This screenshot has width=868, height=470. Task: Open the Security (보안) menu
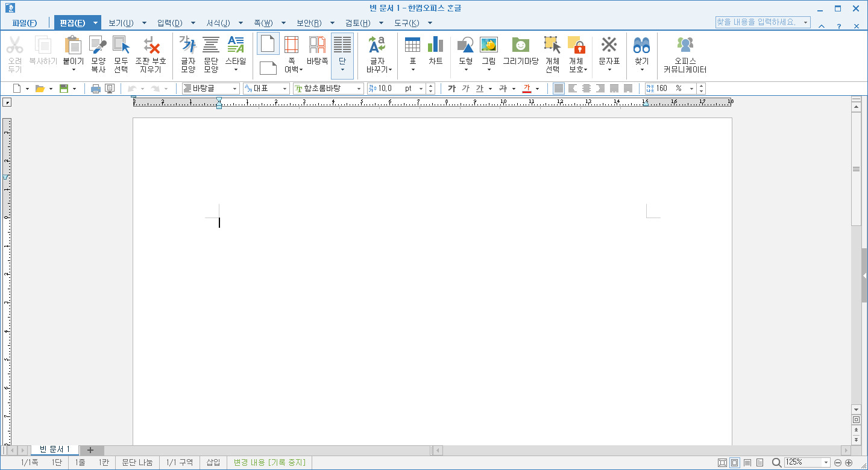[x=309, y=23]
